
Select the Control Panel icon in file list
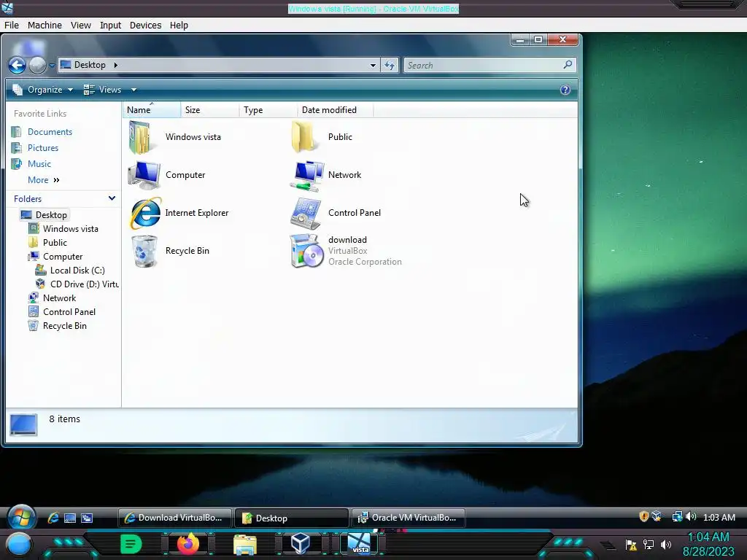(306, 213)
